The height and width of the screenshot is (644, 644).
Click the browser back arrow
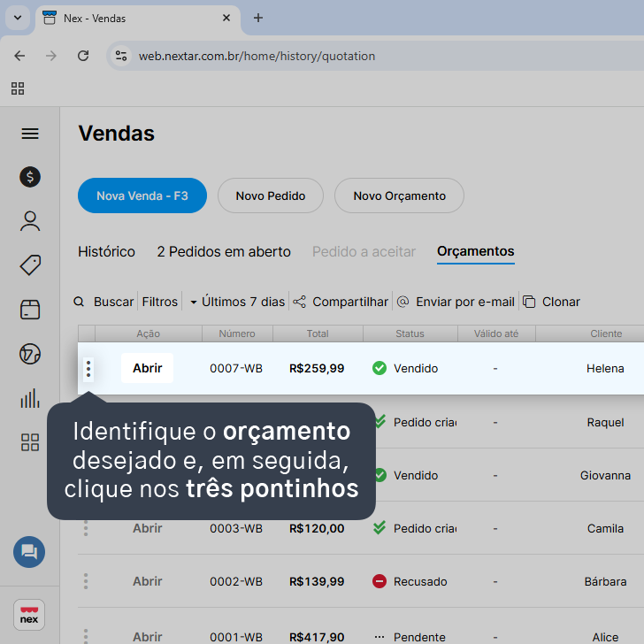[19, 56]
